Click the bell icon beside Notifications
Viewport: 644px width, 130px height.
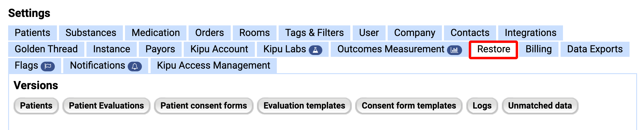[x=135, y=66]
